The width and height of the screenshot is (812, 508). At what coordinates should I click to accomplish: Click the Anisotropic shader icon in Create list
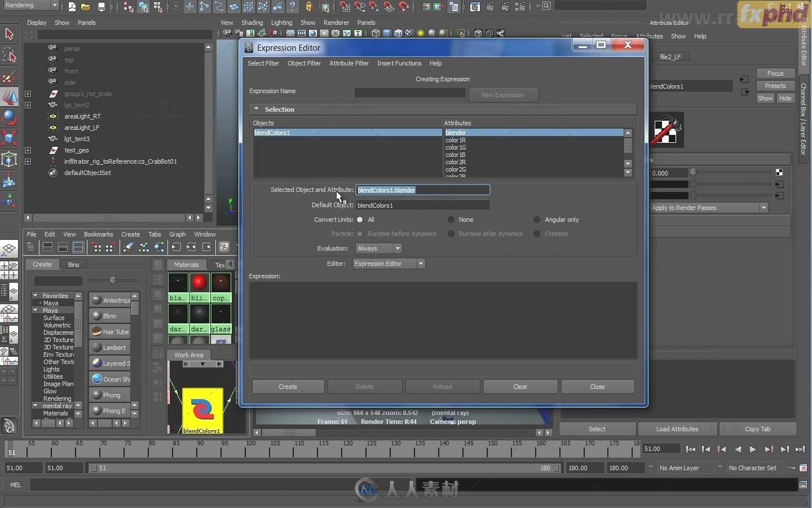pyautogui.click(x=97, y=300)
